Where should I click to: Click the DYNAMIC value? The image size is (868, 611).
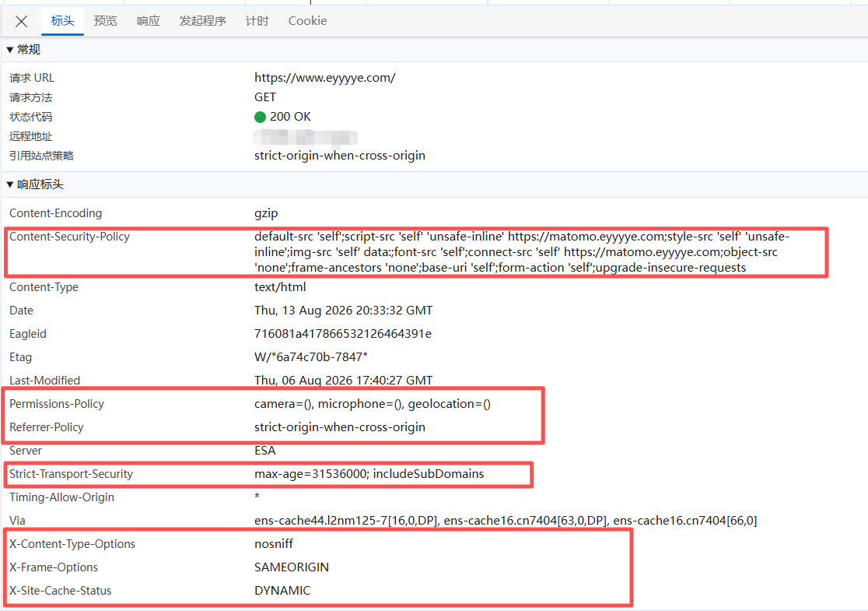(x=282, y=591)
